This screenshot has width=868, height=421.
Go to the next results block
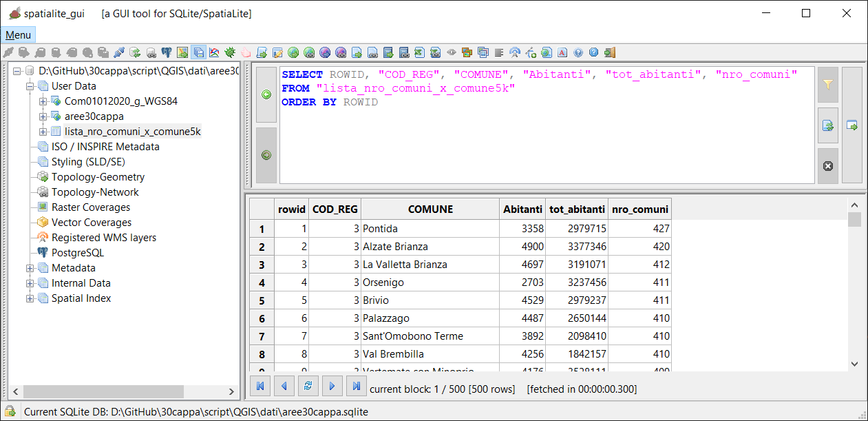(332, 387)
